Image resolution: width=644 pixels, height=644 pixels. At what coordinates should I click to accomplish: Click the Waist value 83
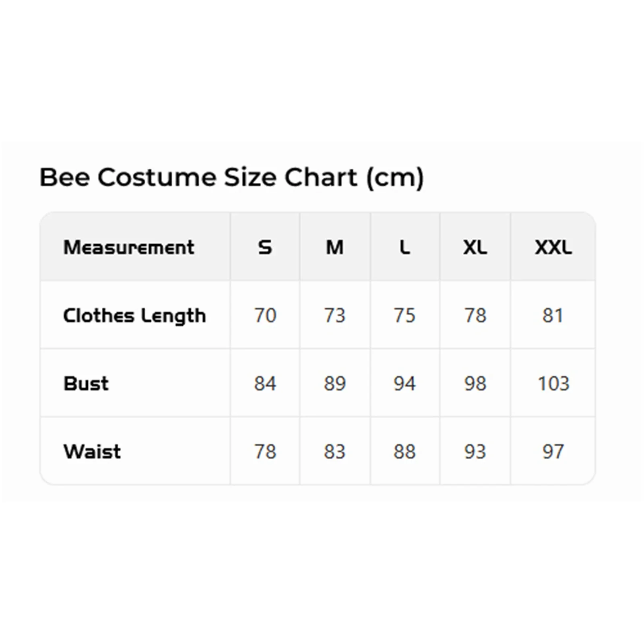334,451
